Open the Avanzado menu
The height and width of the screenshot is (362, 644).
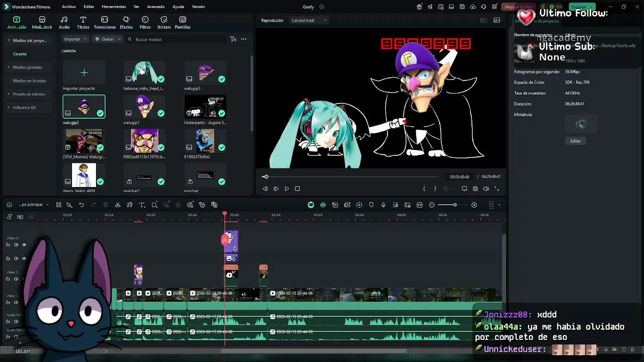pyautogui.click(x=156, y=7)
